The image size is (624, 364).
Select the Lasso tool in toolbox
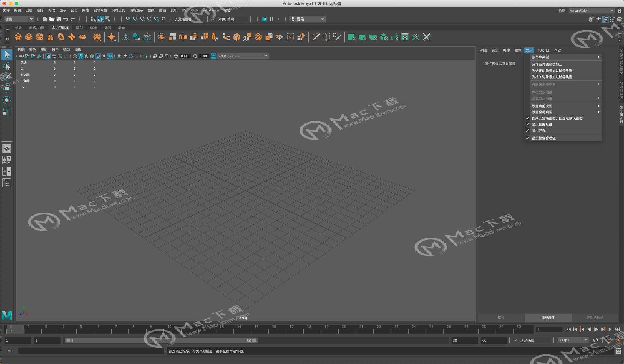point(7,66)
